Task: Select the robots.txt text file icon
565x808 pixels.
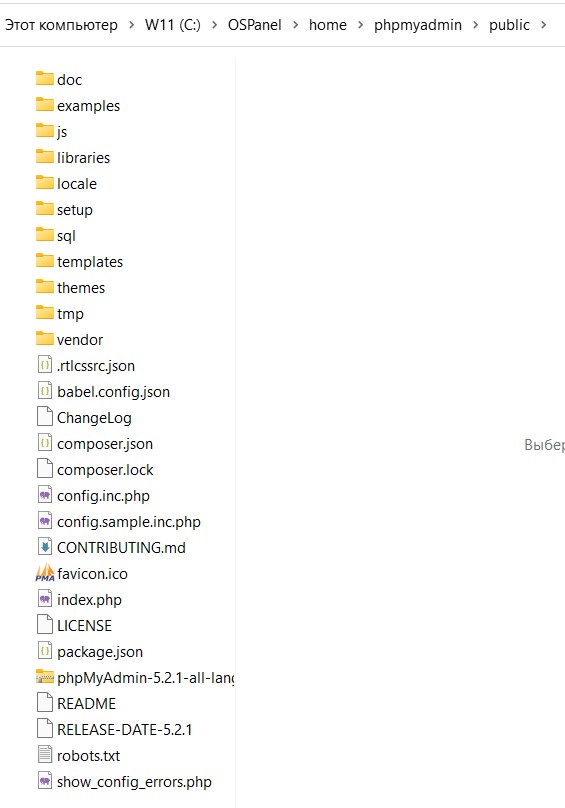Action: (45, 755)
